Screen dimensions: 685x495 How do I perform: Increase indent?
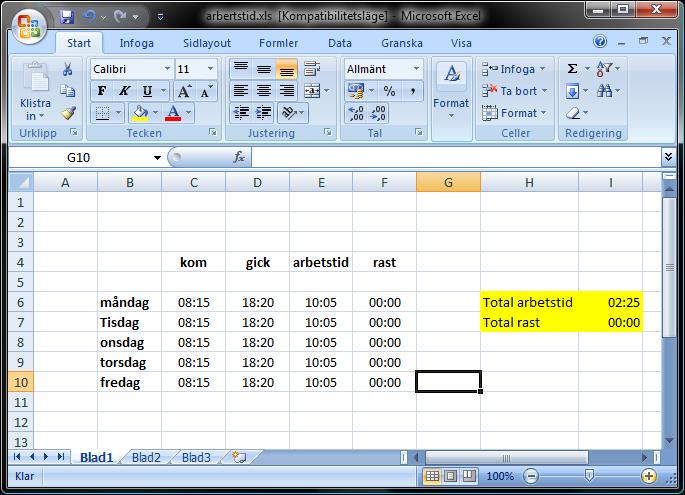(x=263, y=113)
